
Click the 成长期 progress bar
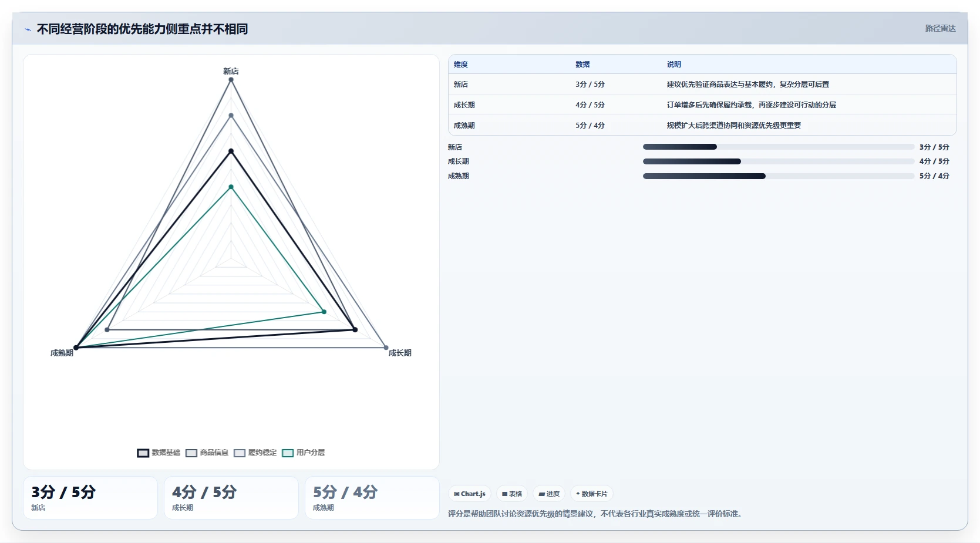(x=778, y=161)
